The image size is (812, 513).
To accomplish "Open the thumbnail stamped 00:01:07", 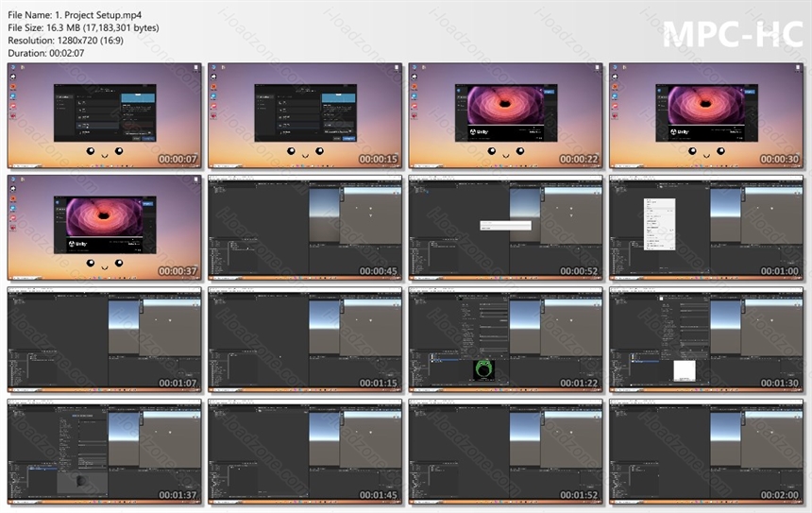I will pos(104,339).
